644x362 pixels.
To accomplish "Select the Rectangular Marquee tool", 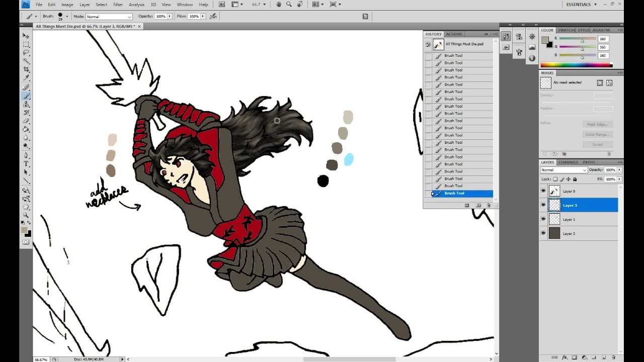I will 26,44.
